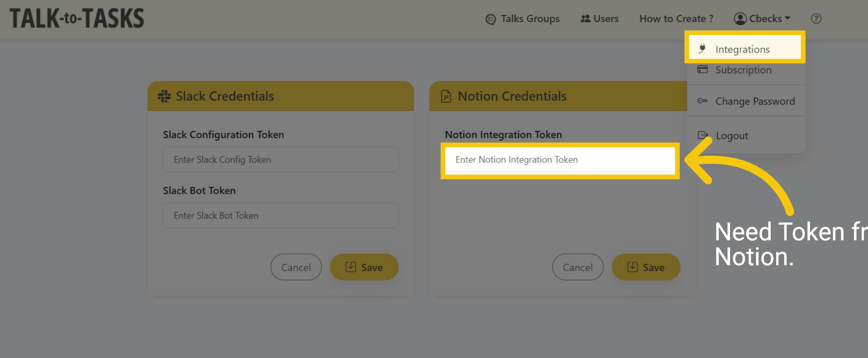The width and height of the screenshot is (868, 358).
Task: Open How to Create ? guide
Action: coord(676,19)
